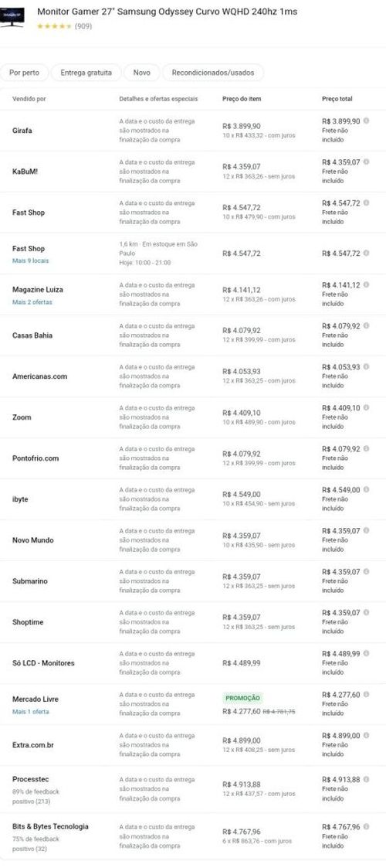Click info icon next to Zoom total price
This screenshot has height=868, width=386.
(x=366, y=408)
